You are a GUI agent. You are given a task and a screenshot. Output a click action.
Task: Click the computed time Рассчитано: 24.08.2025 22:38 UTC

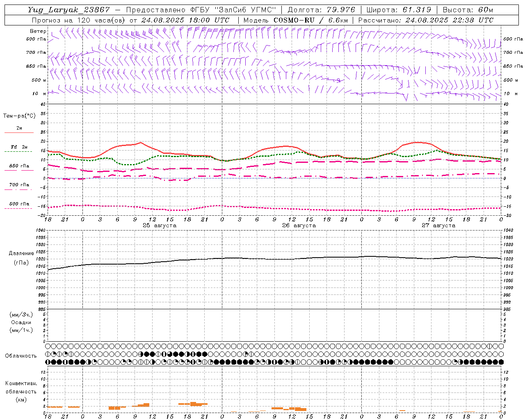(x=426, y=20)
